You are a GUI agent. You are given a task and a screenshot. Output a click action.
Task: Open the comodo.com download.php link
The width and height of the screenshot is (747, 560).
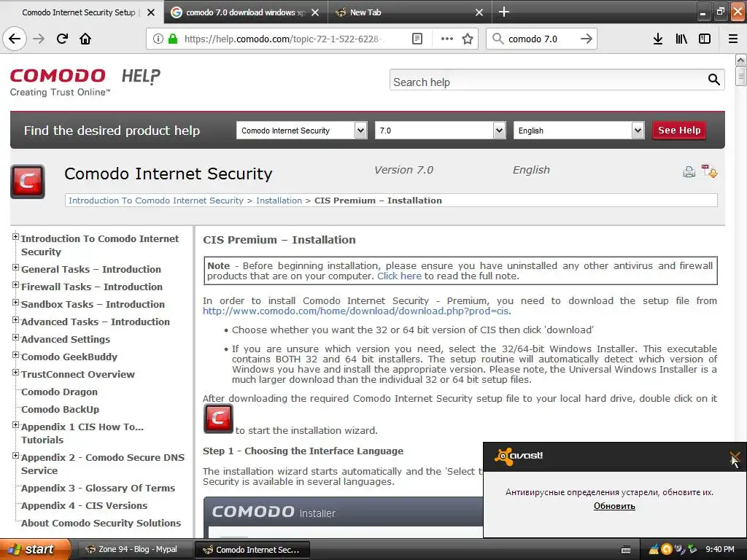pyautogui.click(x=355, y=311)
